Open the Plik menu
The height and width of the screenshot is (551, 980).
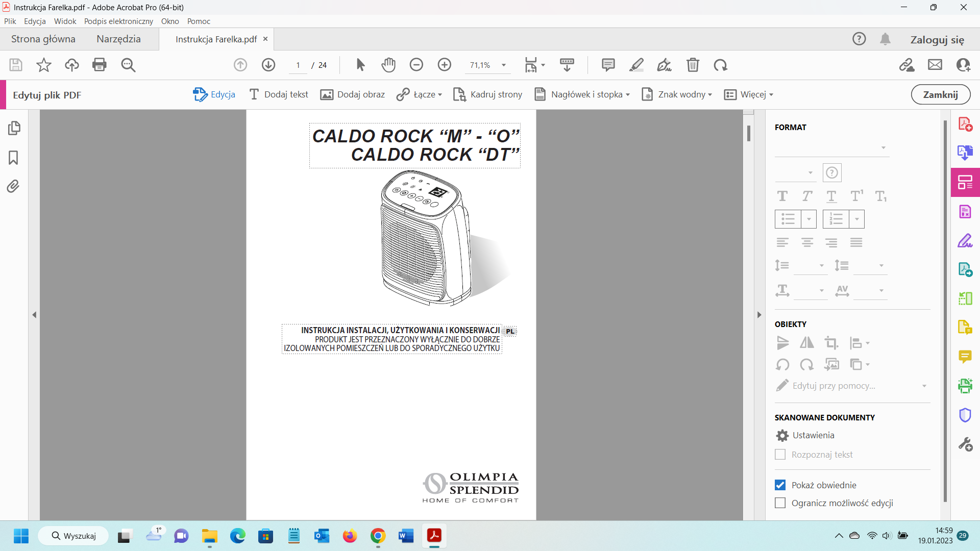(x=10, y=21)
